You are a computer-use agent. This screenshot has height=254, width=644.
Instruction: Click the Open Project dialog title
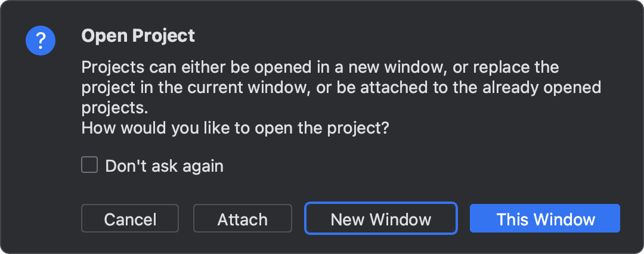coord(138,36)
